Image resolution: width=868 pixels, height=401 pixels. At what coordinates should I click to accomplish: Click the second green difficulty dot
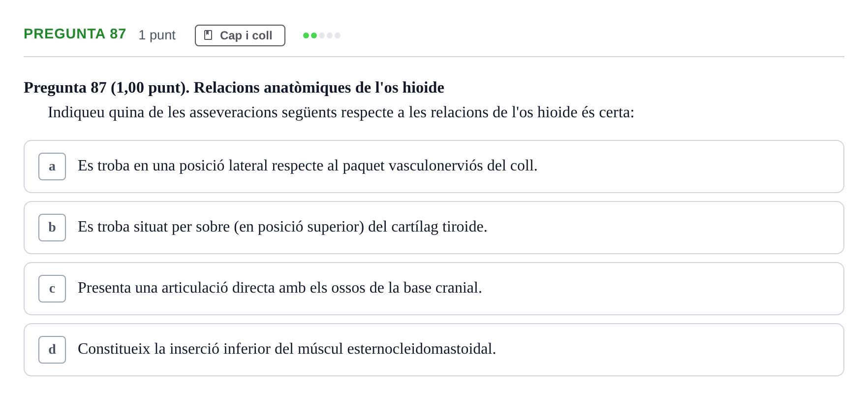[314, 35]
